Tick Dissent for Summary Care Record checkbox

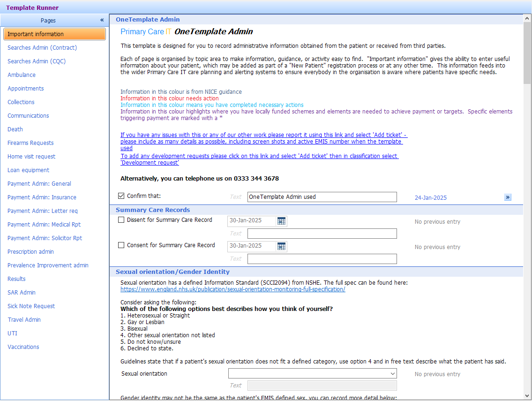(121, 220)
